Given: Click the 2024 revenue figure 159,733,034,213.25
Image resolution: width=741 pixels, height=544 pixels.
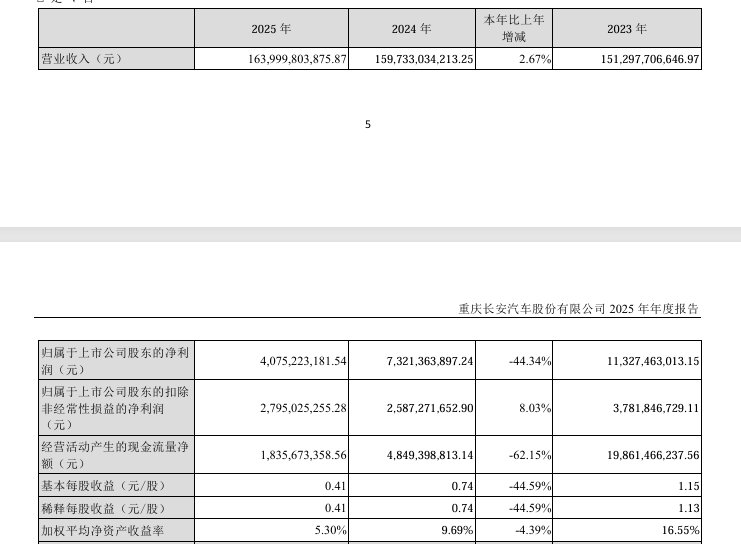Looking at the screenshot, I should (x=412, y=60).
